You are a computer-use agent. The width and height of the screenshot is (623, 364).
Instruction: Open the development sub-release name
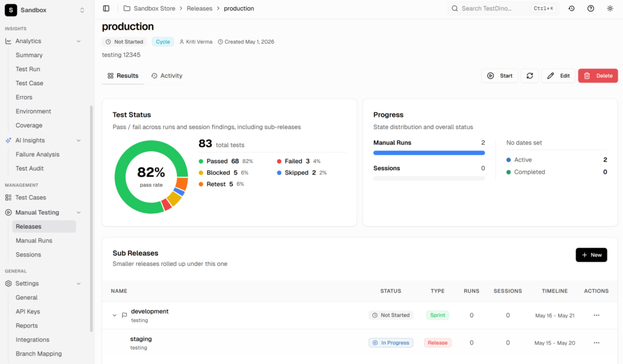point(150,311)
